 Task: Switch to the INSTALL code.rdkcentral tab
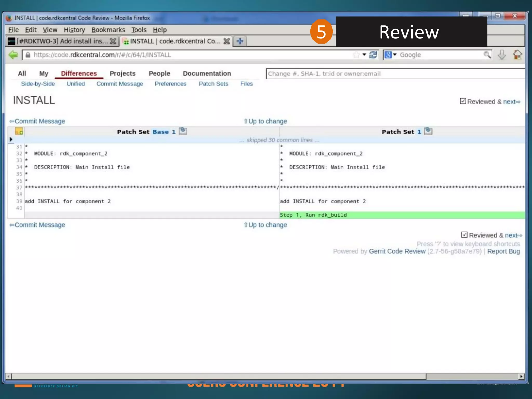[176, 41]
